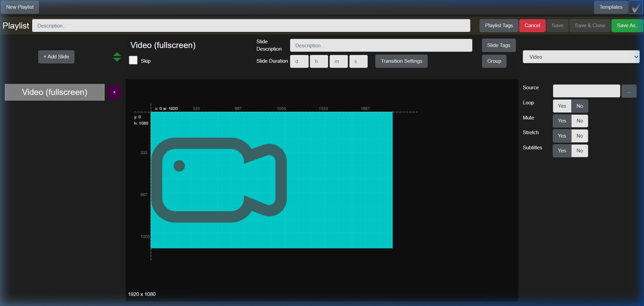Set Subtitles to Yes
The width and height of the screenshot is (644, 306).
pos(562,151)
